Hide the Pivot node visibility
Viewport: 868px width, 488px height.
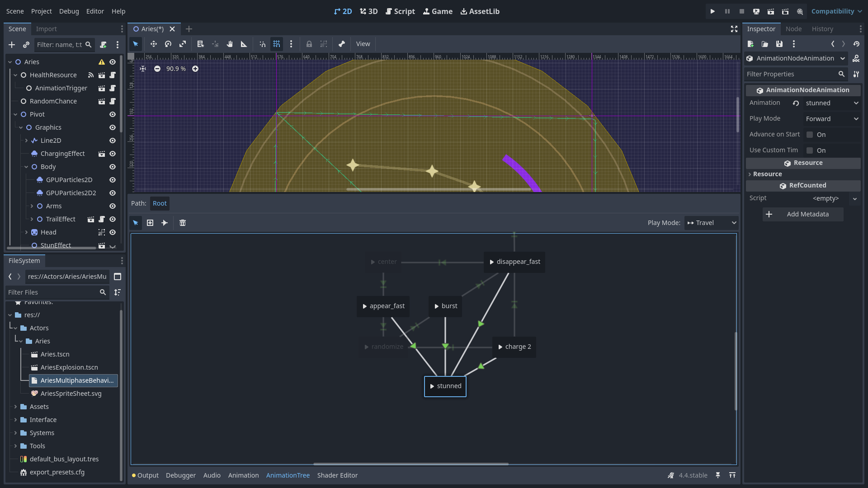coord(113,114)
